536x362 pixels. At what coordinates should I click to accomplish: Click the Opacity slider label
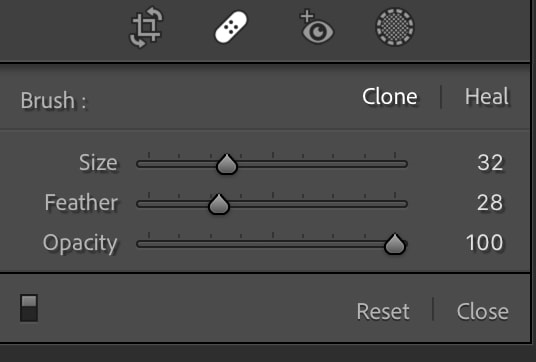pos(80,244)
